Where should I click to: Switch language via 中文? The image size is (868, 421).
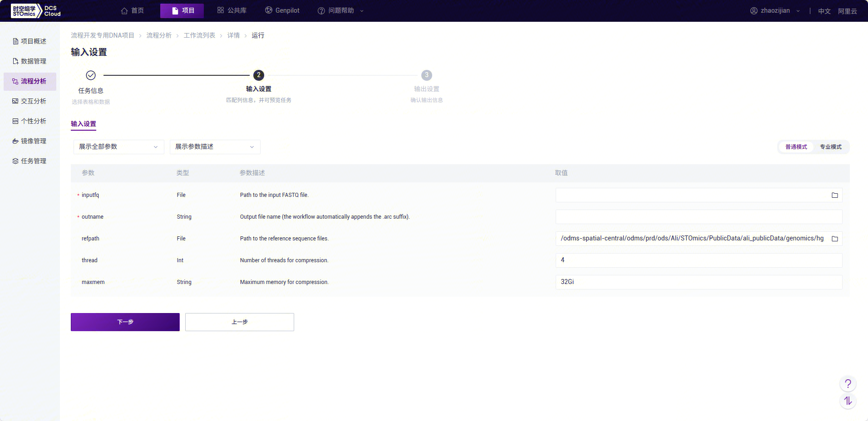[x=824, y=11]
